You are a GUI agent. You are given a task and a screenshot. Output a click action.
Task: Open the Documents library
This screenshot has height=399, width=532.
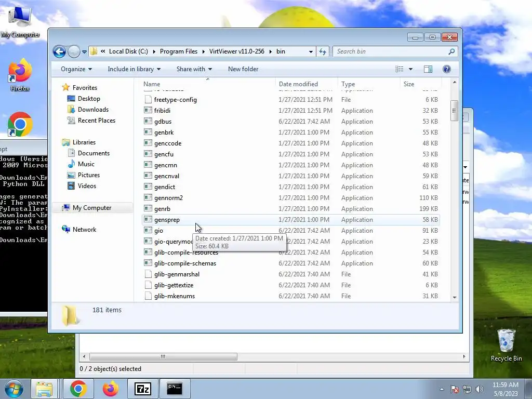coord(94,153)
